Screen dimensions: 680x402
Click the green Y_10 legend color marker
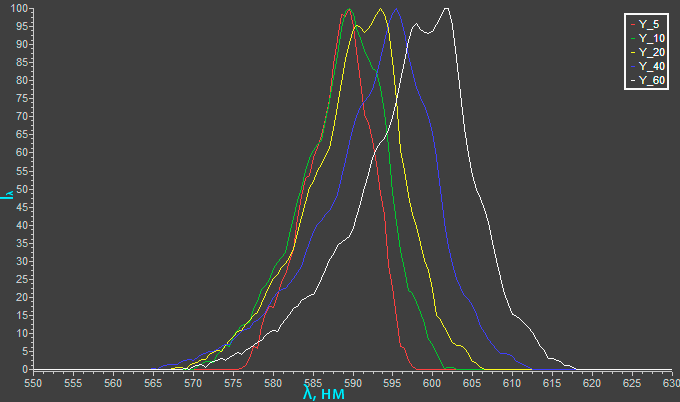[632, 37]
